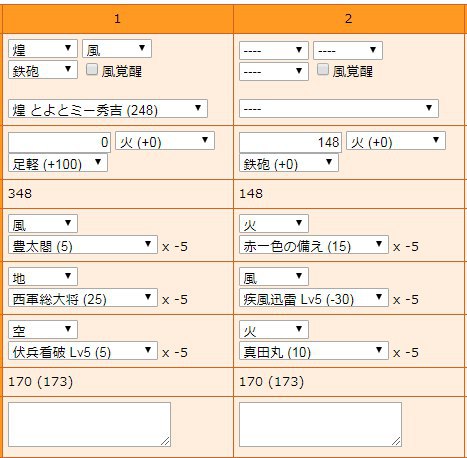This screenshot has height=458, width=467.
Task: Click the input field showing 148
Action: click(290, 142)
